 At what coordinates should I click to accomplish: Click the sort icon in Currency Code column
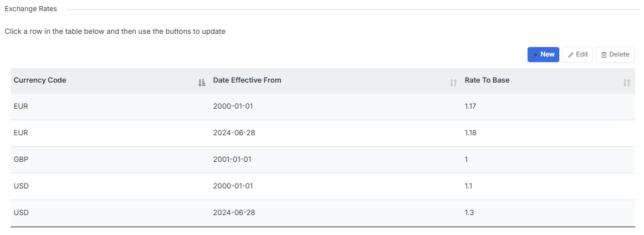tap(201, 83)
